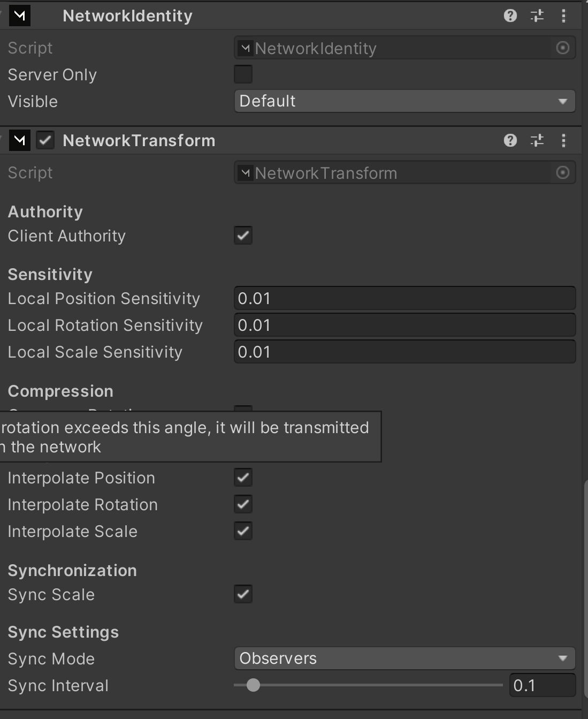Click the Local Position Sensitivity field
The image size is (588, 719).
point(404,298)
